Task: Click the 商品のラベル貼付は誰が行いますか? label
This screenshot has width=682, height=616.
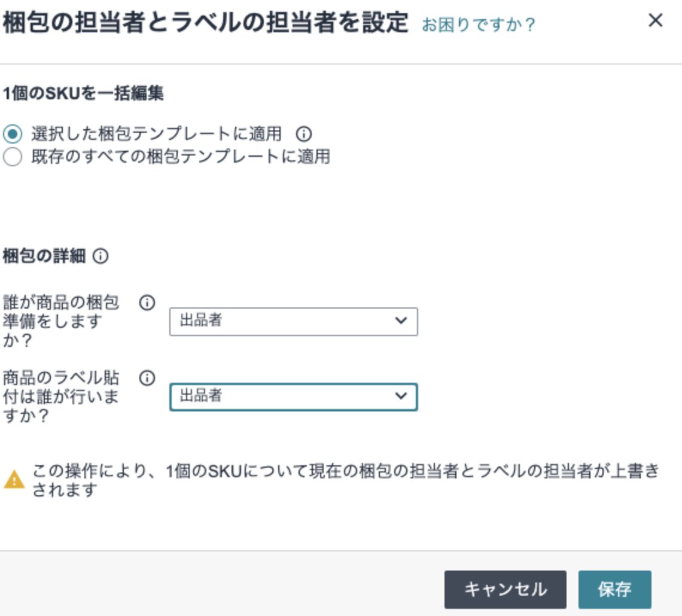Action: pos(61,397)
